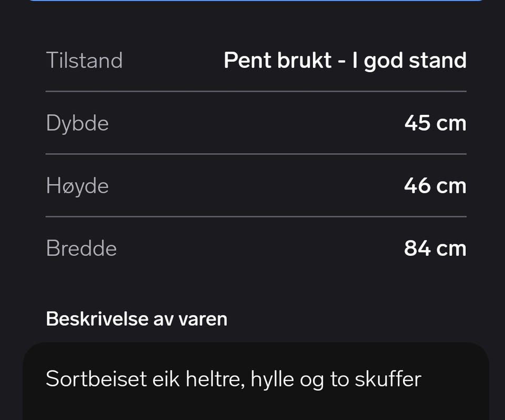Image resolution: width=505 pixels, height=420 pixels.
Task: Click the word 'Sortbeiset' in the description
Action: 96,378
